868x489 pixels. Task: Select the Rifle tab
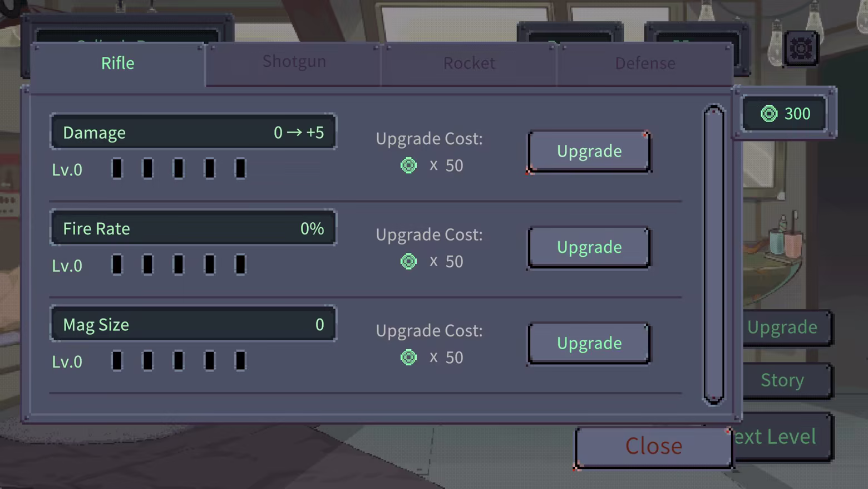[x=118, y=63]
